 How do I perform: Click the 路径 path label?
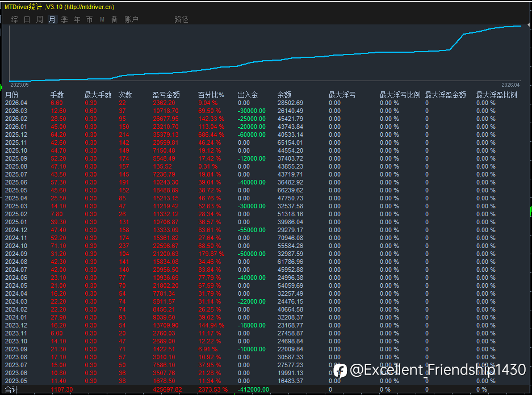[181, 19]
